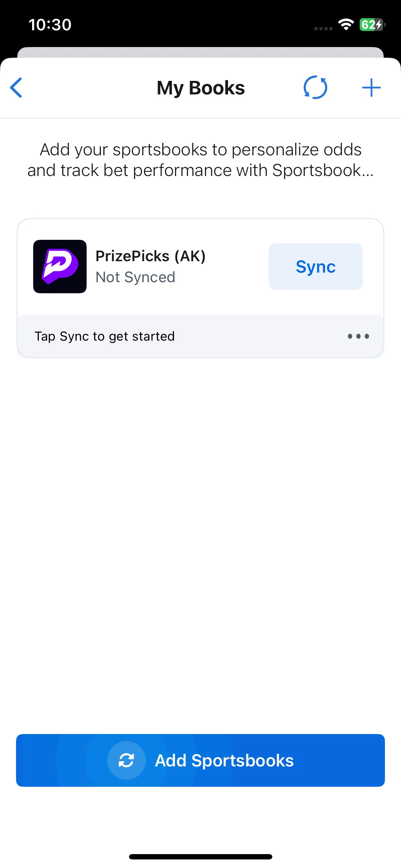
Task: Tap the 10:30 clock in status bar
Action: tap(50, 25)
